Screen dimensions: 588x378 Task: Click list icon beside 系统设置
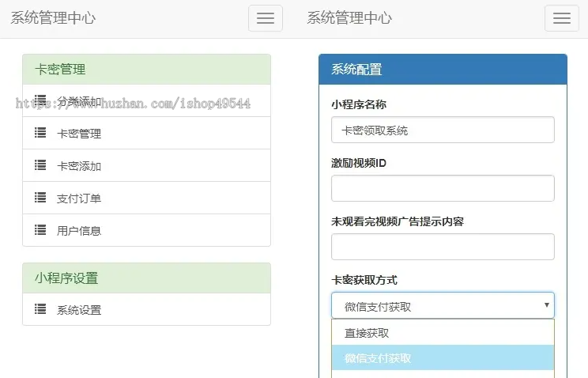40,309
